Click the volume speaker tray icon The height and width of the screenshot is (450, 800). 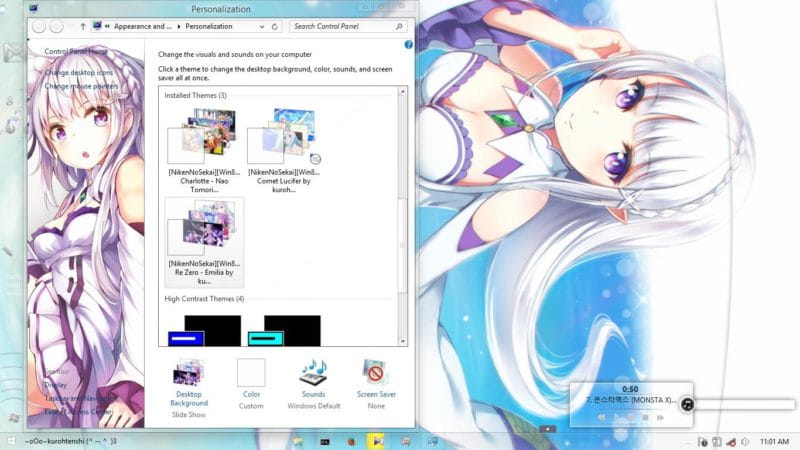click(745, 442)
